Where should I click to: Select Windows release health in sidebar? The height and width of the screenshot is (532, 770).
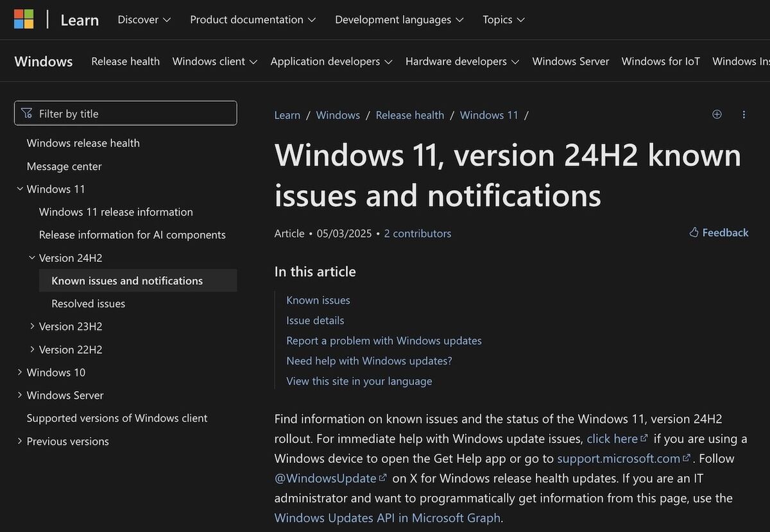click(x=83, y=143)
